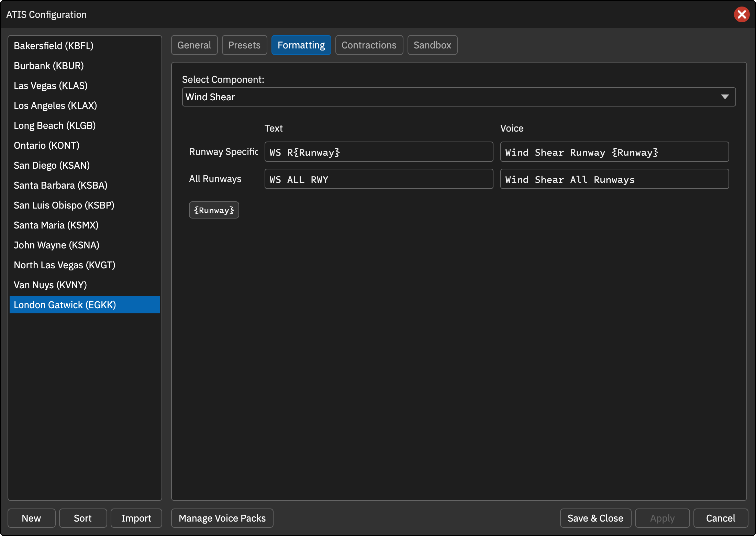Select London Gatwick (EGKK) station
Viewport: 756px width, 536px height.
click(85, 305)
